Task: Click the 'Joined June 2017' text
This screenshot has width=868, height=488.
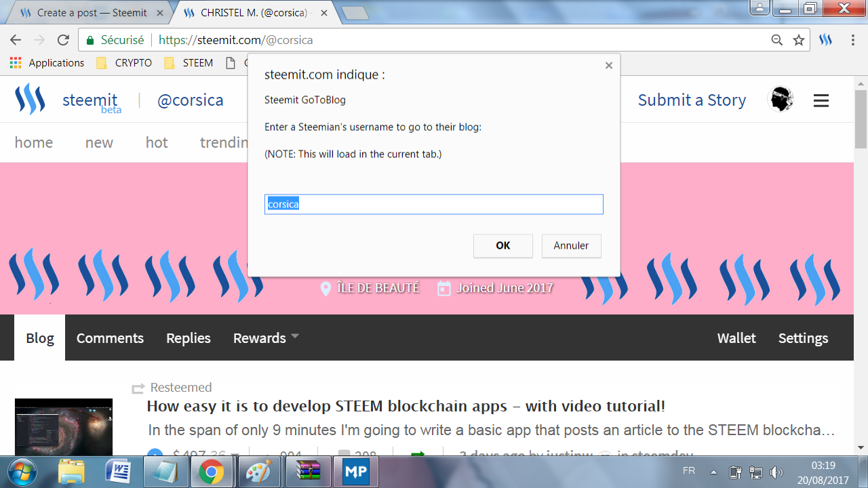Action: [x=505, y=288]
